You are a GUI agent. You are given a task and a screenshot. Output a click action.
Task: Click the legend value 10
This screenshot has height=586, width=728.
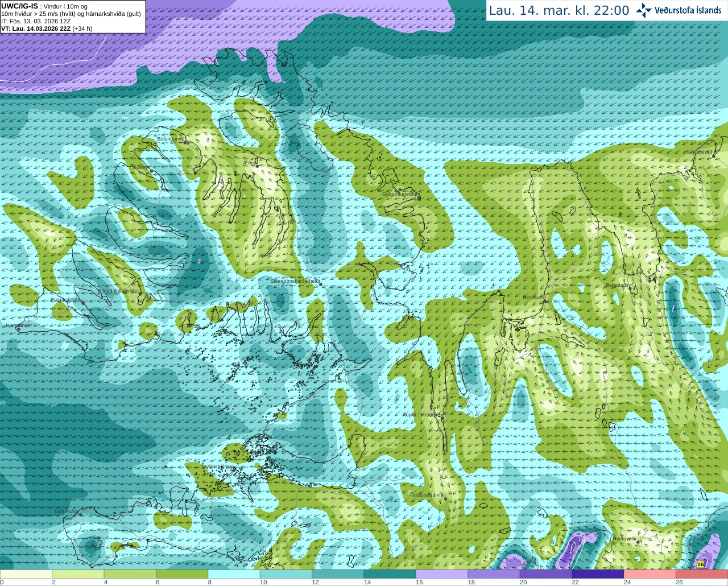(x=263, y=583)
